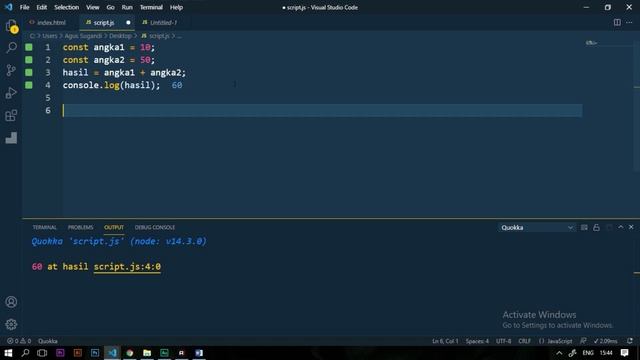Open the Go menu
This screenshot has height=360, width=640.
pos(110,7)
